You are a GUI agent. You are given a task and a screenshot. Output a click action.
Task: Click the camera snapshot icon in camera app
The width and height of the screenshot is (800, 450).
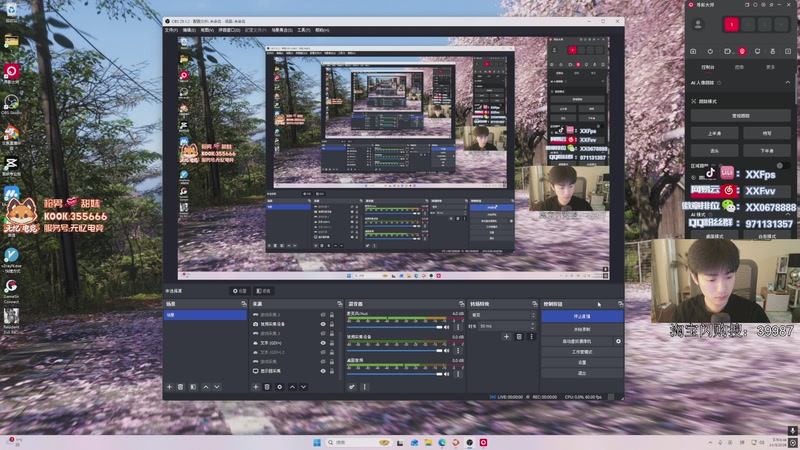tap(693, 52)
